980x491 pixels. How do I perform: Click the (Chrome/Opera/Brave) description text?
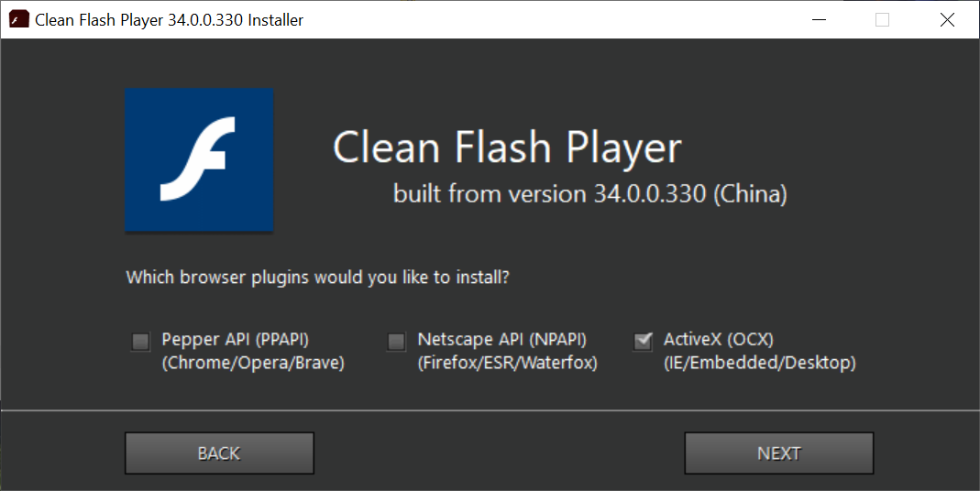(x=253, y=363)
